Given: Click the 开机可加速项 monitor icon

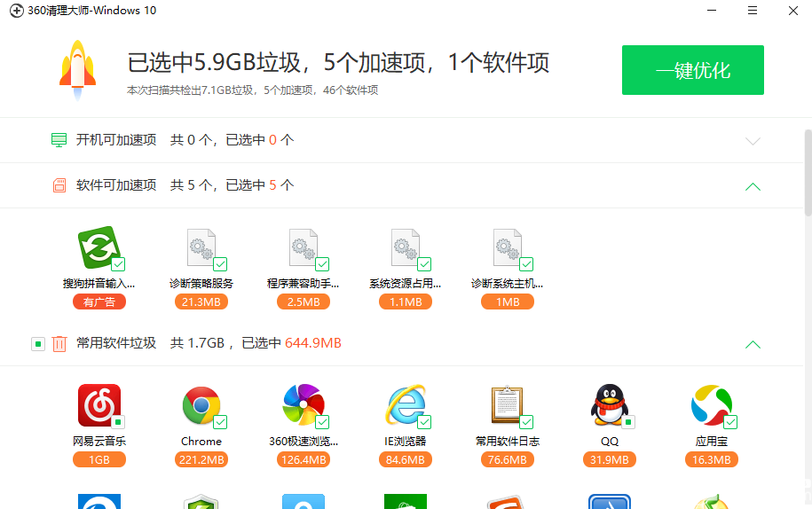Looking at the screenshot, I should pos(59,140).
